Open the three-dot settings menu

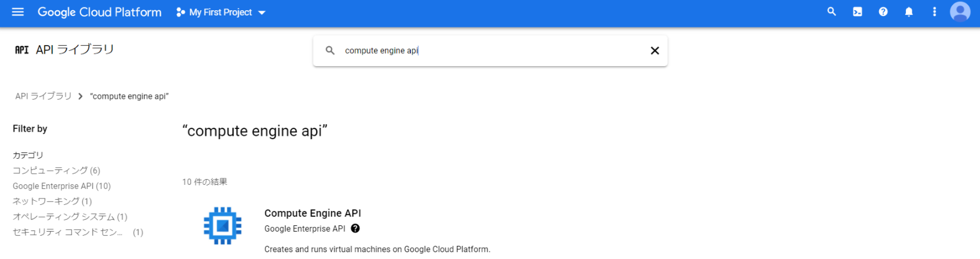(x=934, y=12)
